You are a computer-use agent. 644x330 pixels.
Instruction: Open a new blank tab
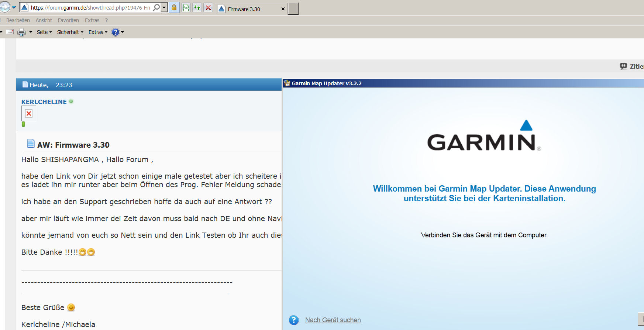click(x=293, y=8)
